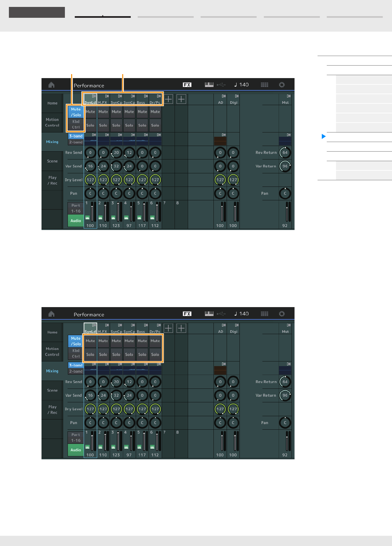The width and height of the screenshot is (392, 546).
Task: Switch to Audio view in lower screen
Action: pyautogui.click(x=76, y=450)
